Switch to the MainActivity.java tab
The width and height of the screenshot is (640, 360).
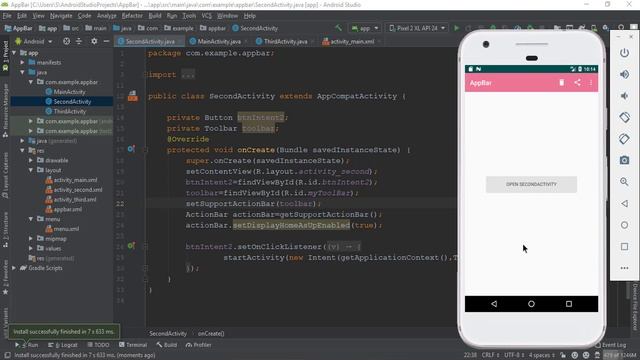click(x=219, y=42)
